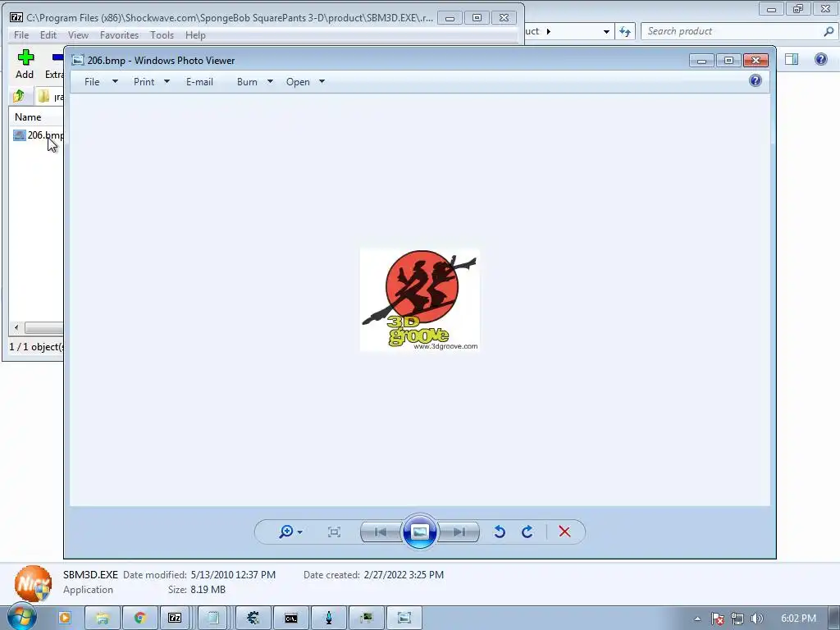This screenshot has width=840, height=630.
Task: Click the Date created value 2/27/2022 3:25 PM
Action: 404,575
